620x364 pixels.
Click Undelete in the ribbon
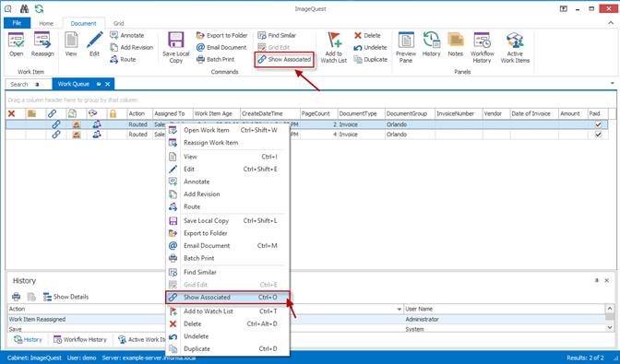[371, 47]
